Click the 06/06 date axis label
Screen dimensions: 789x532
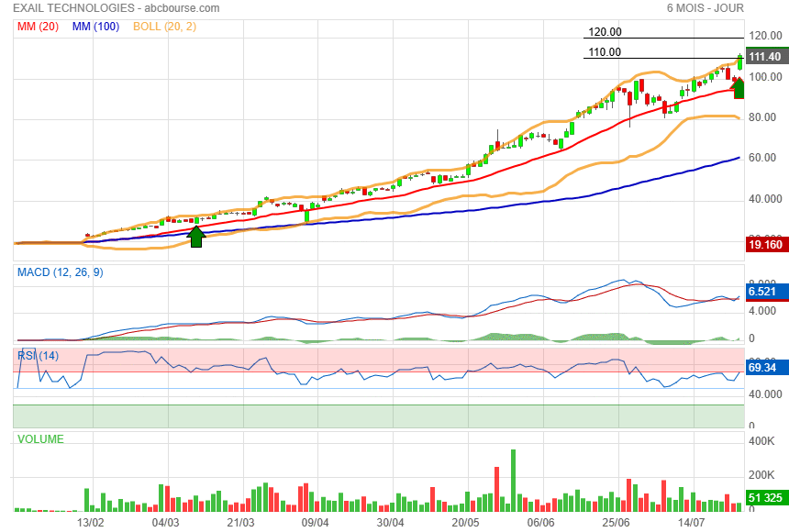click(541, 522)
